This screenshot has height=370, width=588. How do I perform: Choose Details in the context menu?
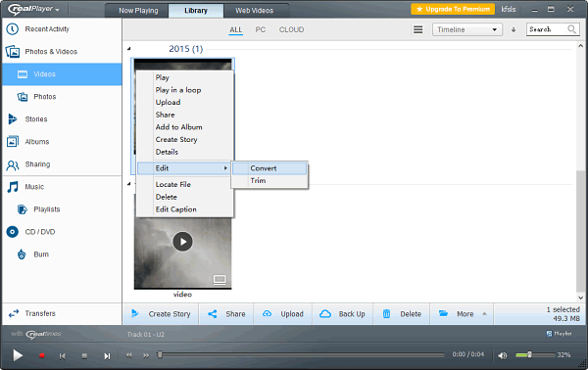(x=185, y=152)
